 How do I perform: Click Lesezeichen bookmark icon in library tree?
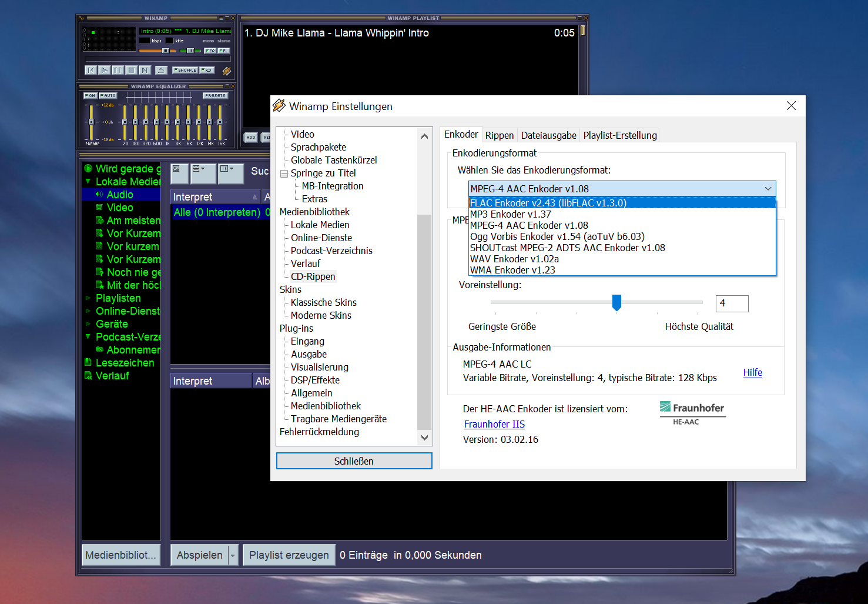pyautogui.click(x=88, y=362)
